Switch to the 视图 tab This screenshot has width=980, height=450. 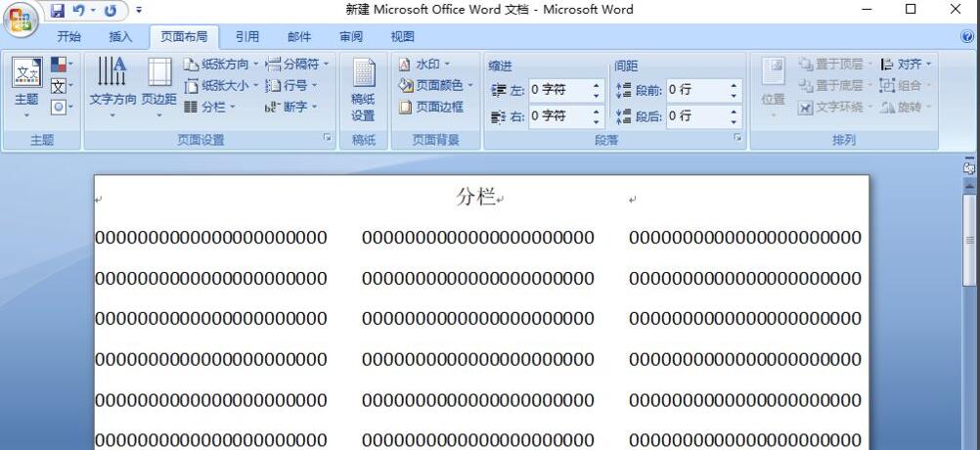[403, 37]
